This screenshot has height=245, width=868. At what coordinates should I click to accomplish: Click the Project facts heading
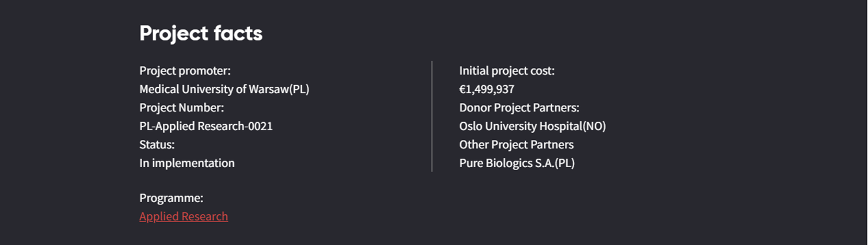click(x=201, y=33)
